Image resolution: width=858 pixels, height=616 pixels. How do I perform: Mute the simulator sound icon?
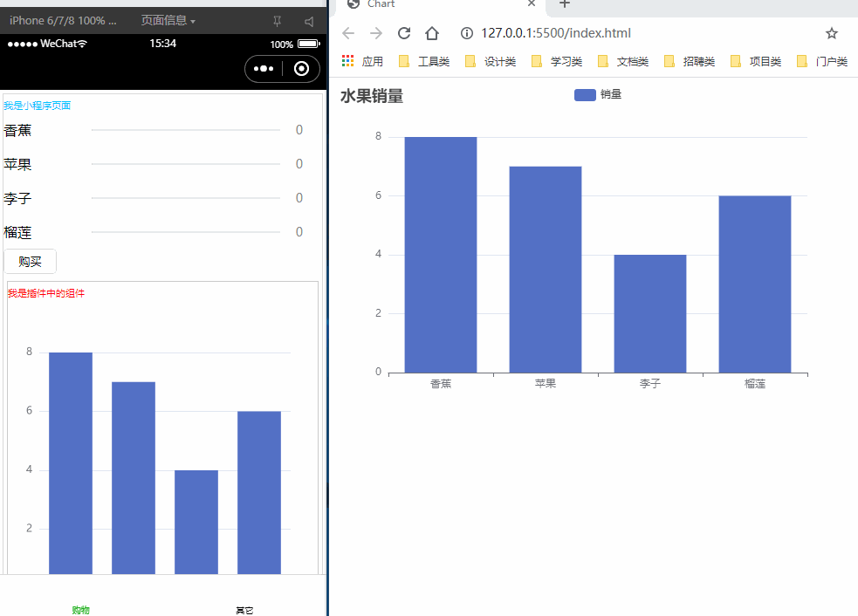(309, 20)
